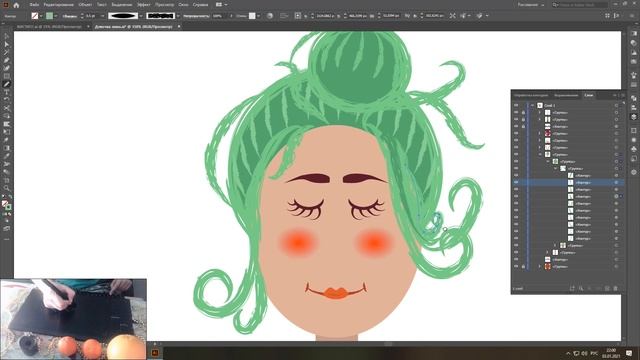Viewport: 640px width, 360px height.
Task: Expand the bottom orange-thumbnail group arrow
Action: point(540,267)
